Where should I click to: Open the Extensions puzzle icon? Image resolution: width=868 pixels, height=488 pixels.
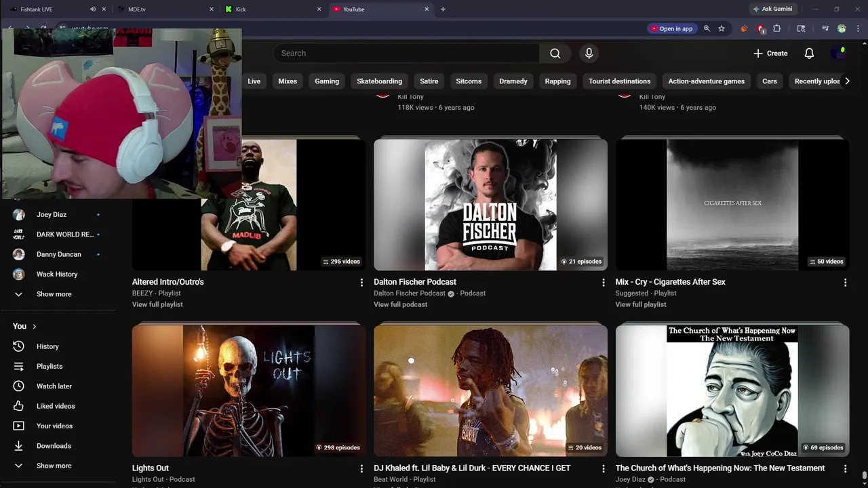pyautogui.click(x=777, y=28)
